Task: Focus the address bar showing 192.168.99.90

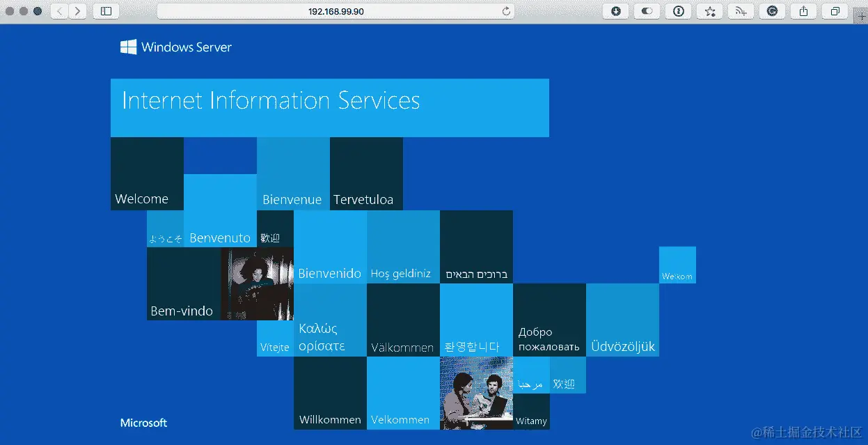Action: [x=336, y=11]
